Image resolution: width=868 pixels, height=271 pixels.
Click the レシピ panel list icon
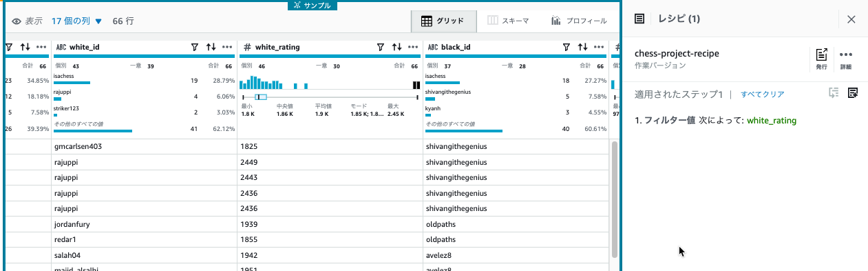pyautogui.click(x=639, y=19)
